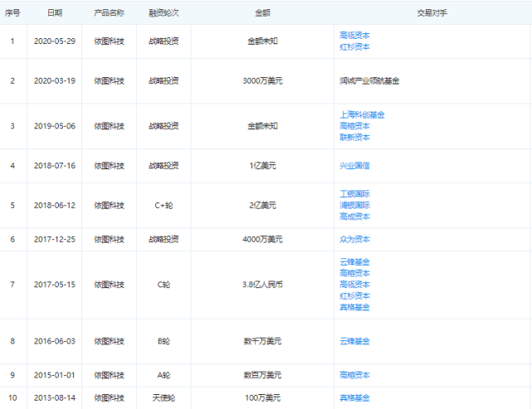Open 红杉资本 link in the 2017-05-15 row
The width and height of the screenshot is (532, 409).
354,295
